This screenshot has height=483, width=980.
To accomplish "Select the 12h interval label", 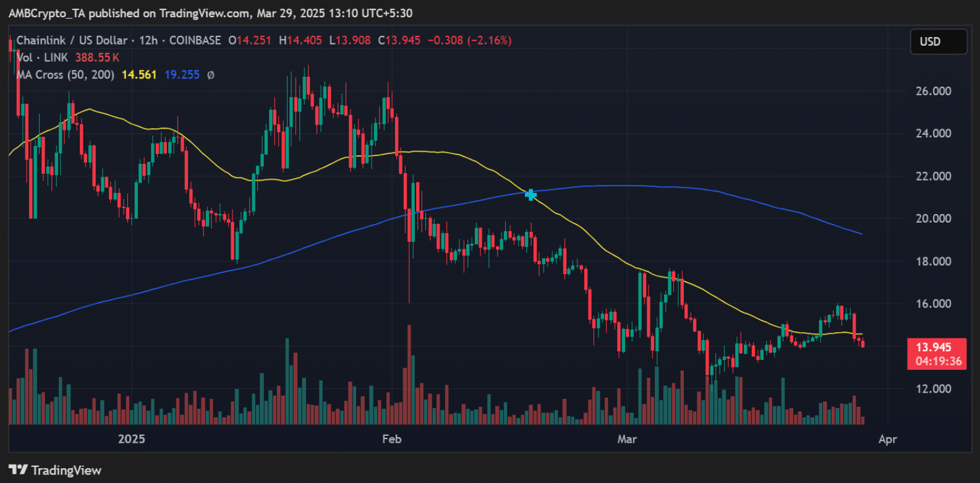I will click(148, 40).
